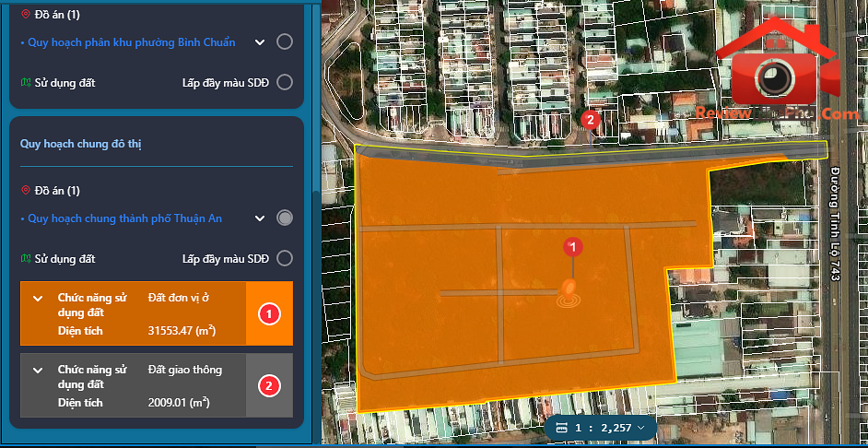Screen dimensions: 868x448
Task: Click the Đất giao thông value text
Action: pos(185,370)
